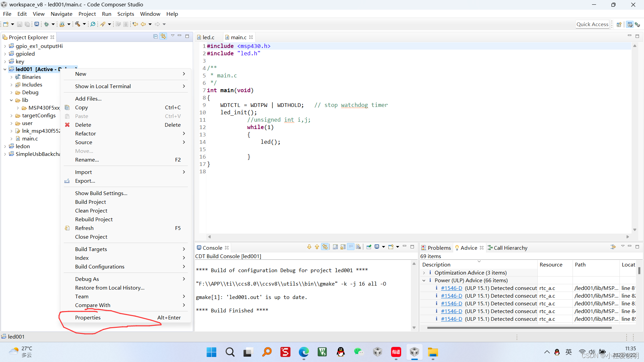Switch to led.c editor tab
The image size is (644, 362).
[208, 37]
